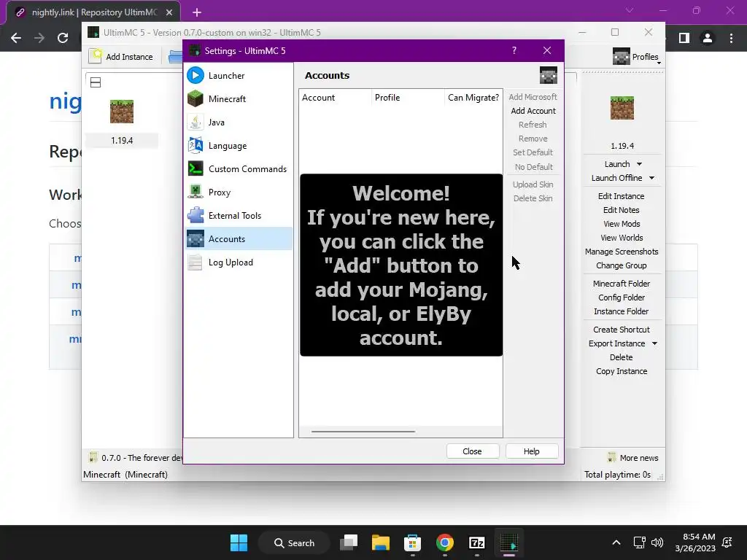Click the Profiles head icon in UltimMC
The image size is (747, 560).
click(622, 57)
